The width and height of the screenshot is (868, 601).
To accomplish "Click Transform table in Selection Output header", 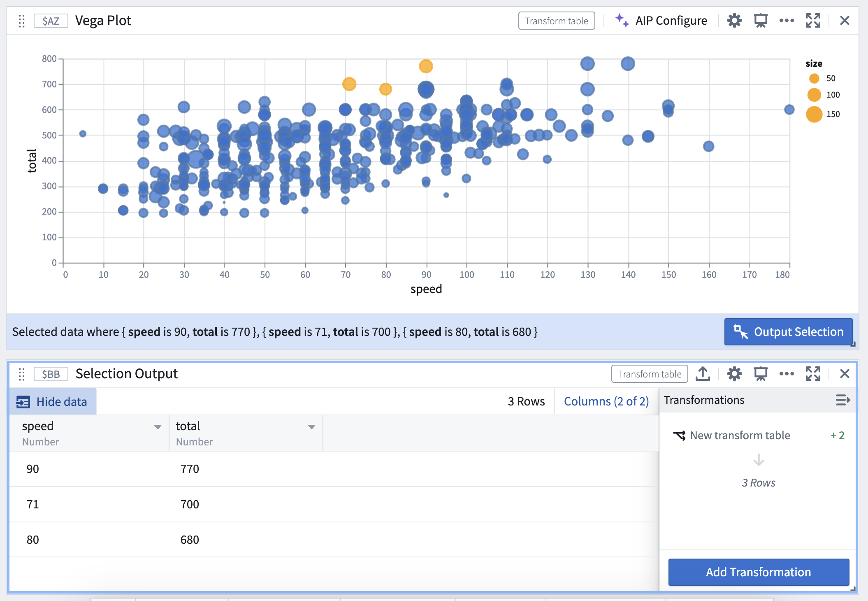I will [650, 374].
